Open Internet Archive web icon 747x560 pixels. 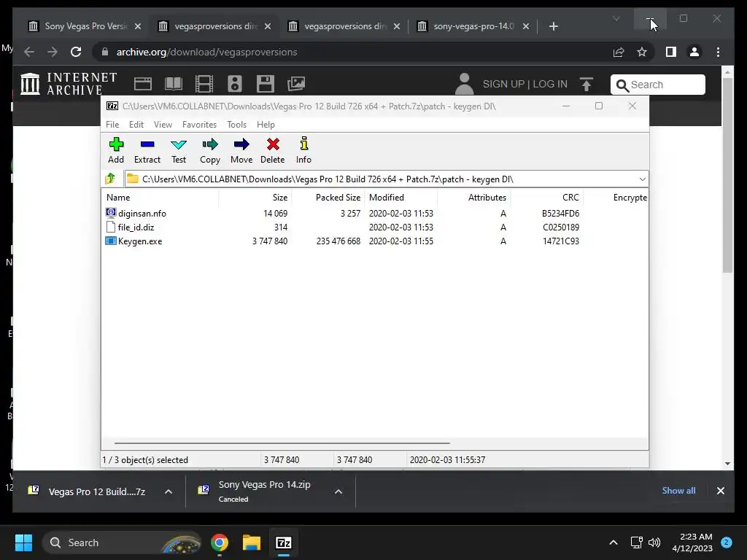(143, 84)
